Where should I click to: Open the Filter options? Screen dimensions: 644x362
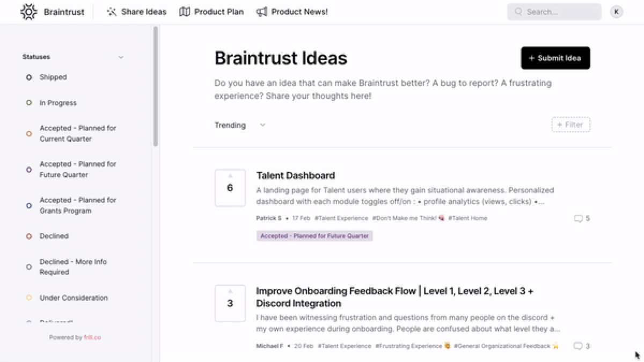[571, 125]
